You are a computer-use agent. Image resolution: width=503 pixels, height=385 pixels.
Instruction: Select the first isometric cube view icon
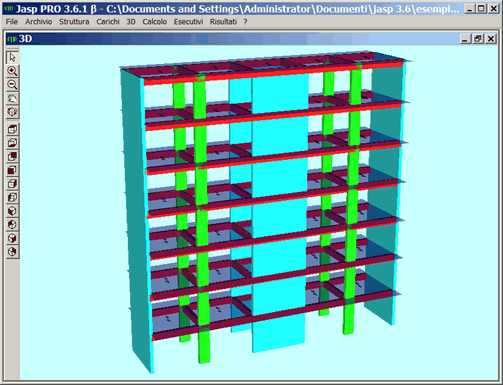(12, 211)
